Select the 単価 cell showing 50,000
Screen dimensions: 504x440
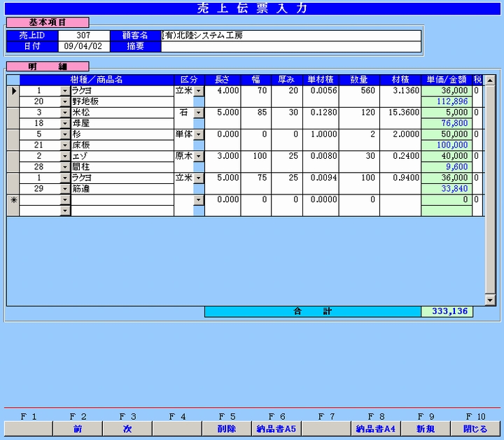coord(446,134)
